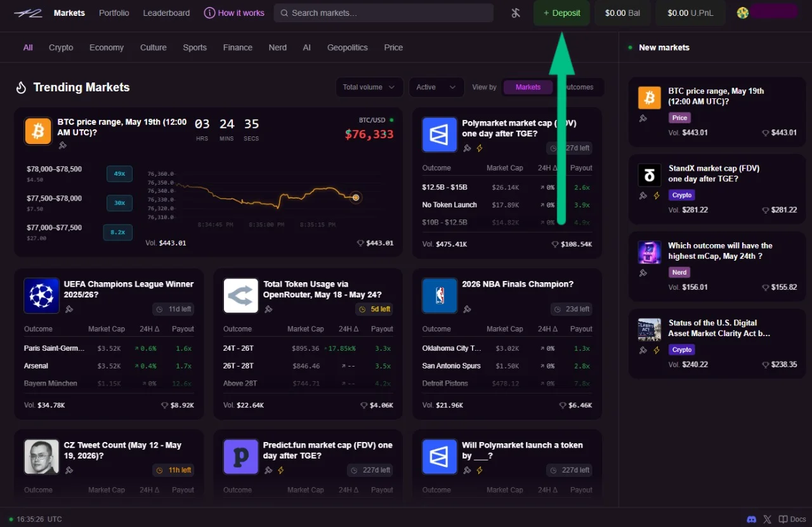Pin the CZ Tweet Count market
This screenshot has width=812, height=527.
[x=69, y=470]
